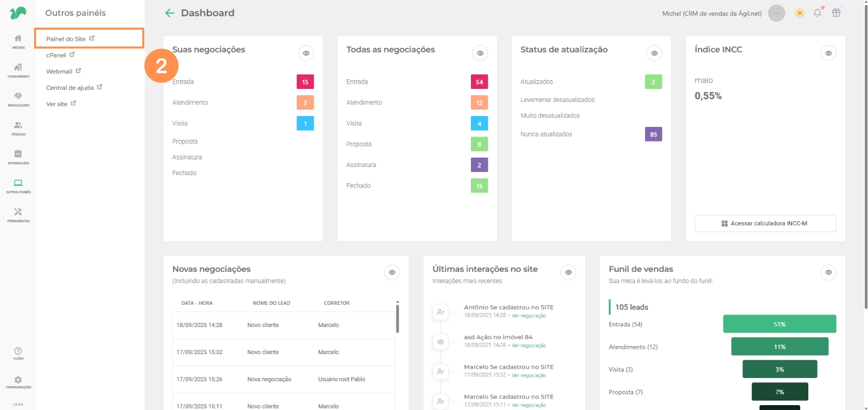Open the Negociações handshake icon
The width and height of the screenshot is (868, 410).
tap(18, 99)
